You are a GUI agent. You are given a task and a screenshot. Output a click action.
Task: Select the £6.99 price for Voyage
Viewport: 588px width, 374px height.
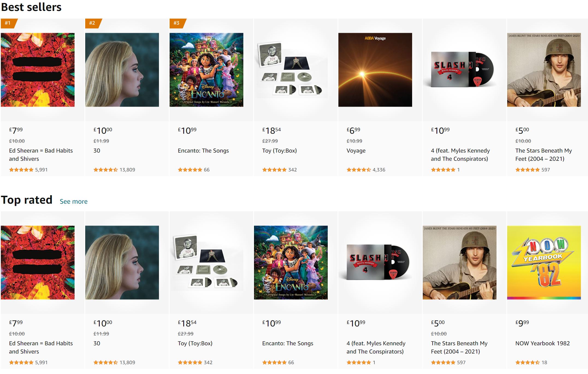click(x=353, y=130)
